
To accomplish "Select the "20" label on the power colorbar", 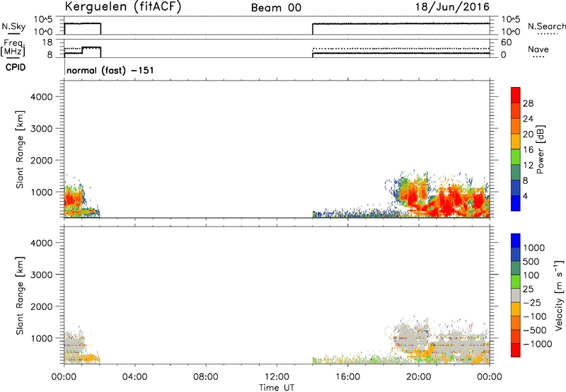I will click(x=528, y=134).
